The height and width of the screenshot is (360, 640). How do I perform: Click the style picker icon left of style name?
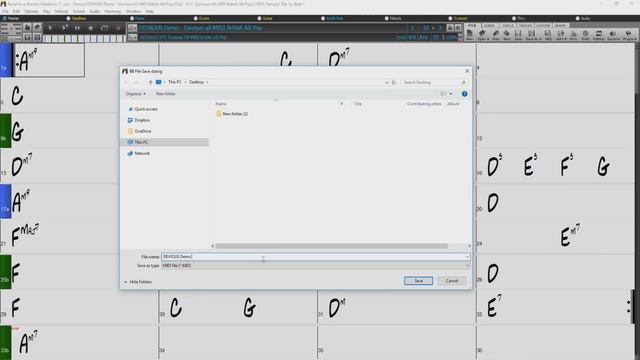[x=132, y=37]
